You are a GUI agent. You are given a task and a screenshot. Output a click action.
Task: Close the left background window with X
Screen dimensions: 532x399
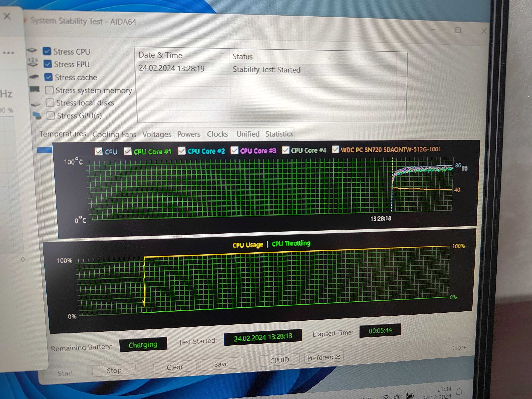click(x=7, y=16)
